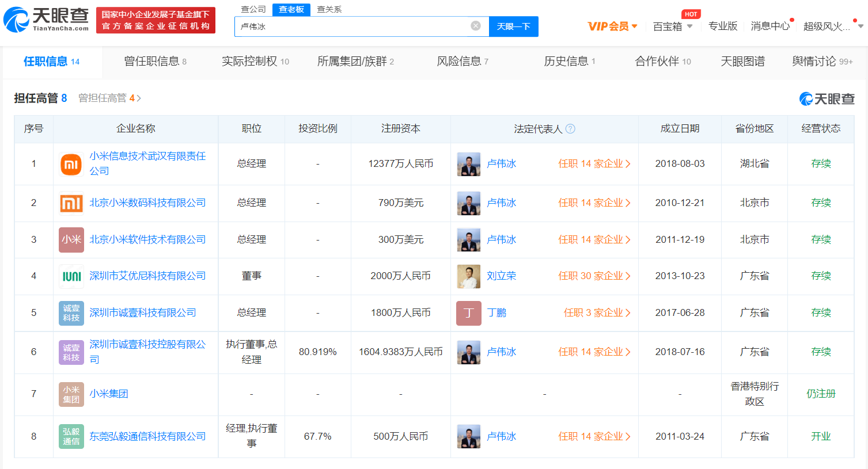Click the red dot on 消息中心
Image resolution: width=868 pixels, height=469 pixels.
792,21
